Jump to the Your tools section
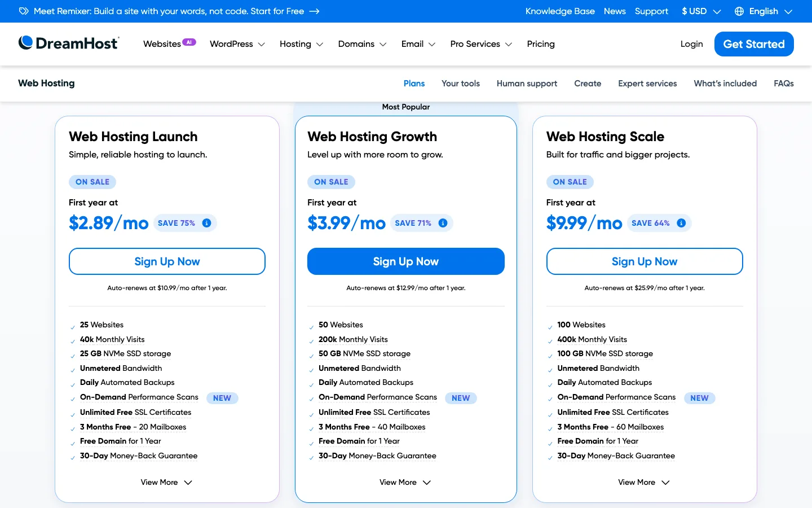The image size is (812, 508). (x=461, y=84)
